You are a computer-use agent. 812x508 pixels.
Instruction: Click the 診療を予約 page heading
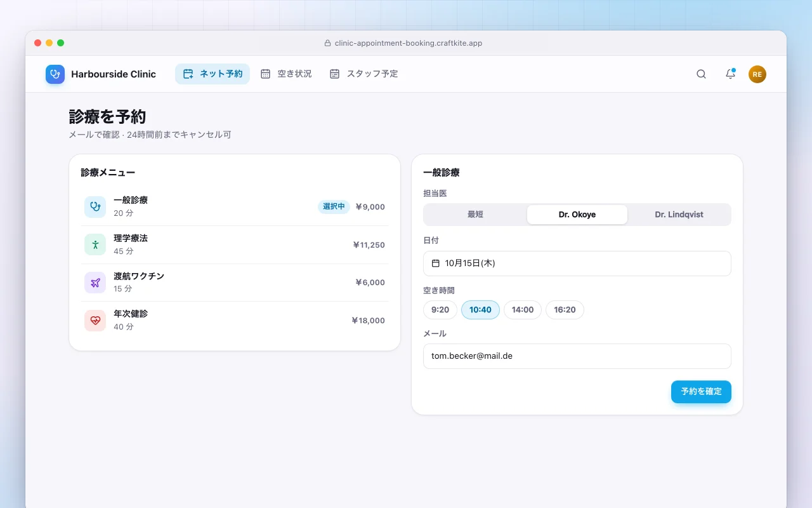click(x=108, y=117)
